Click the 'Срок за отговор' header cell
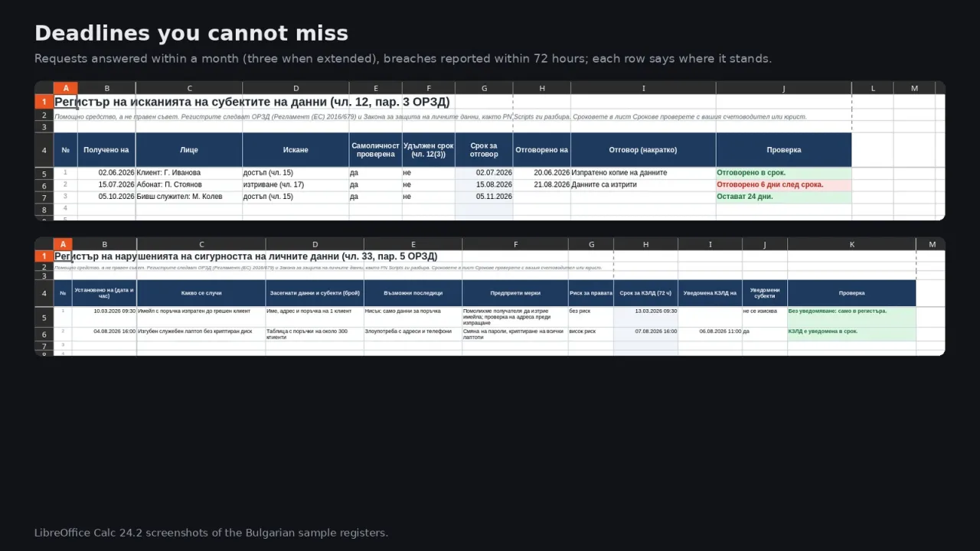Image resolution: width=980 pixels, height=551 pixels. tap(484, 150)
